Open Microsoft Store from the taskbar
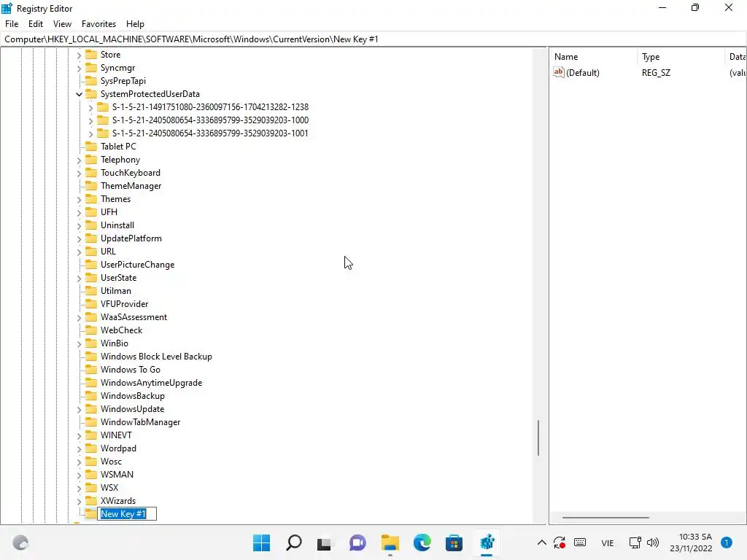This screenshot has height=560, width=747. pos(454,542)
